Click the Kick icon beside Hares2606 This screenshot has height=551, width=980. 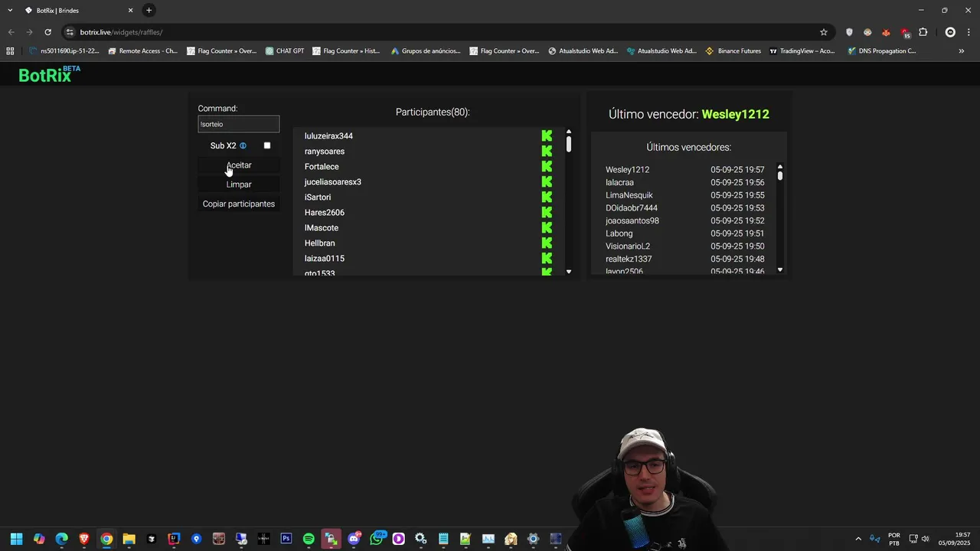coord(547,212)
